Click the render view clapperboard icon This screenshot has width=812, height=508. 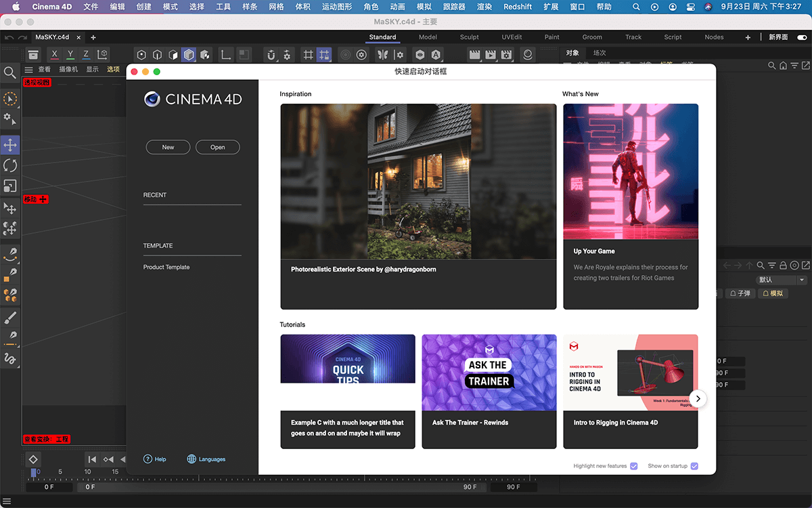pyautogui.click(x=475, y=55)
